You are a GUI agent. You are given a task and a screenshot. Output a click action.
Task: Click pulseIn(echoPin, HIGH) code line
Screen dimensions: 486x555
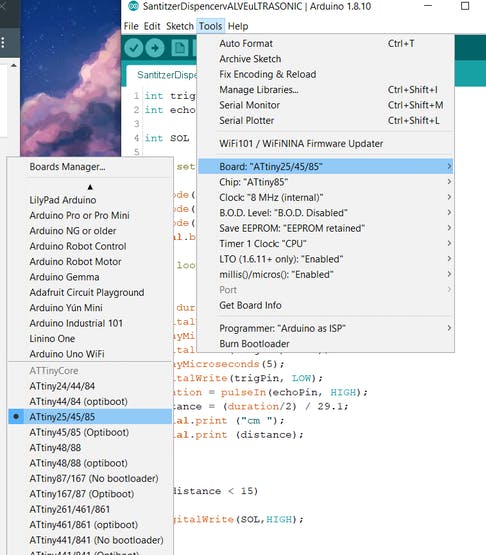270,392
